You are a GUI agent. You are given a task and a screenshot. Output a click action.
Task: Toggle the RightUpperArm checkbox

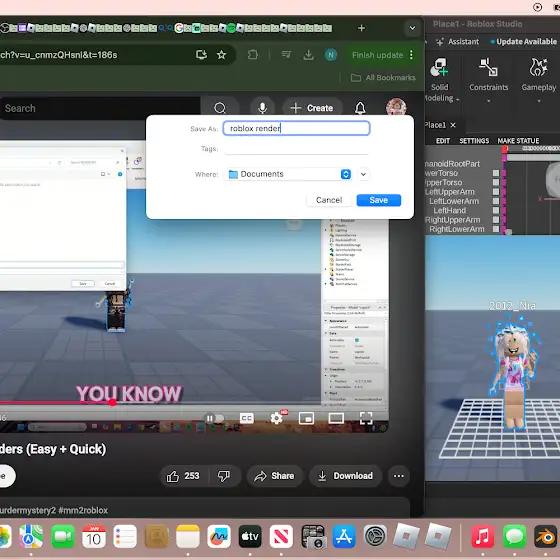(x=496, y=220)
